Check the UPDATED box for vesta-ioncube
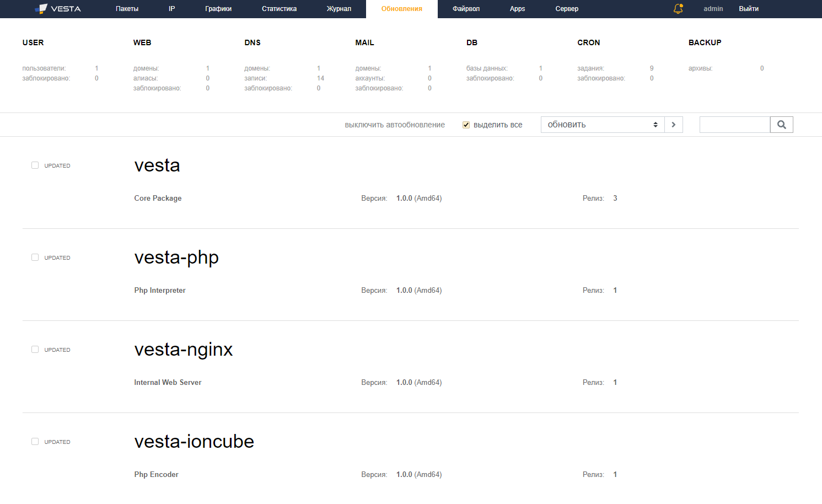This screenshot has height=504, width=822. (35, 441)
